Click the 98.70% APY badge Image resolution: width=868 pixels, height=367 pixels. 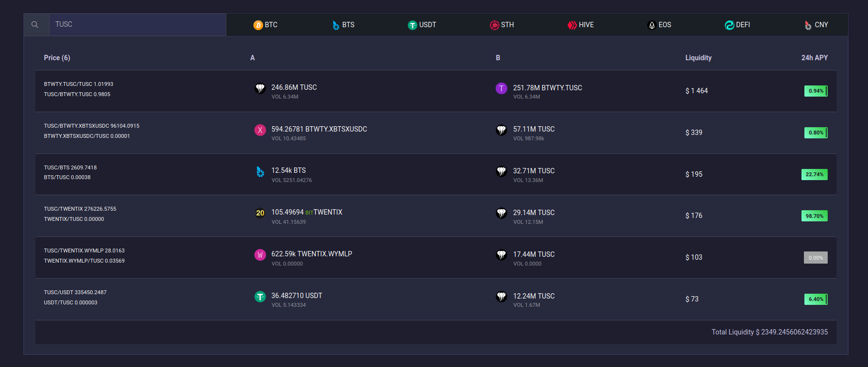[x=815, y=216]
